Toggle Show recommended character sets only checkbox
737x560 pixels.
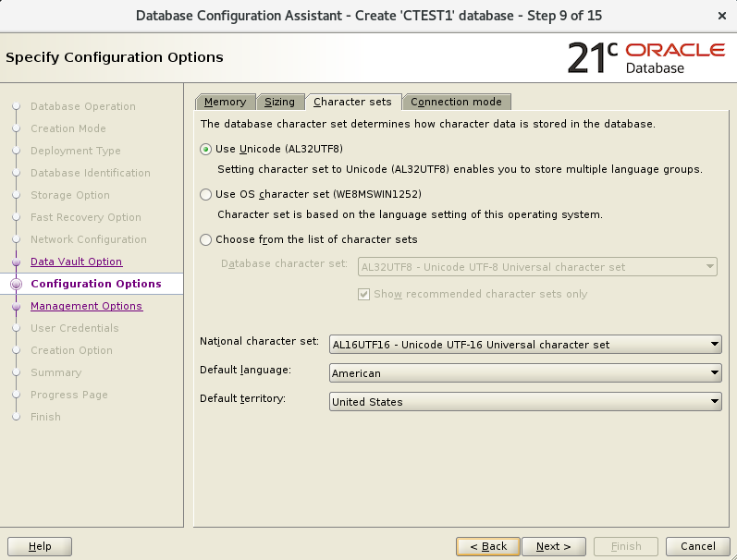coord(363,295)
